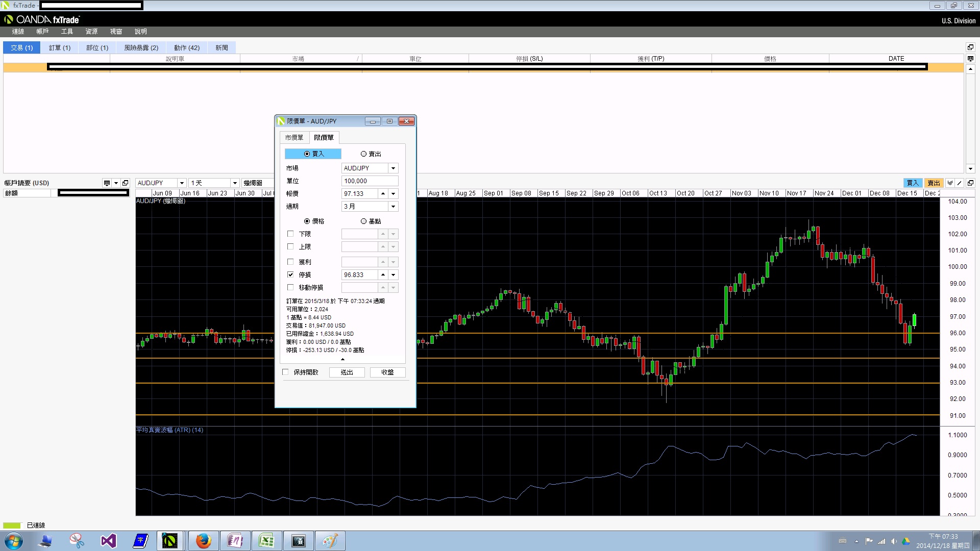
Task: Open the purple notes app in the taskbar
Action: [235, 541]
